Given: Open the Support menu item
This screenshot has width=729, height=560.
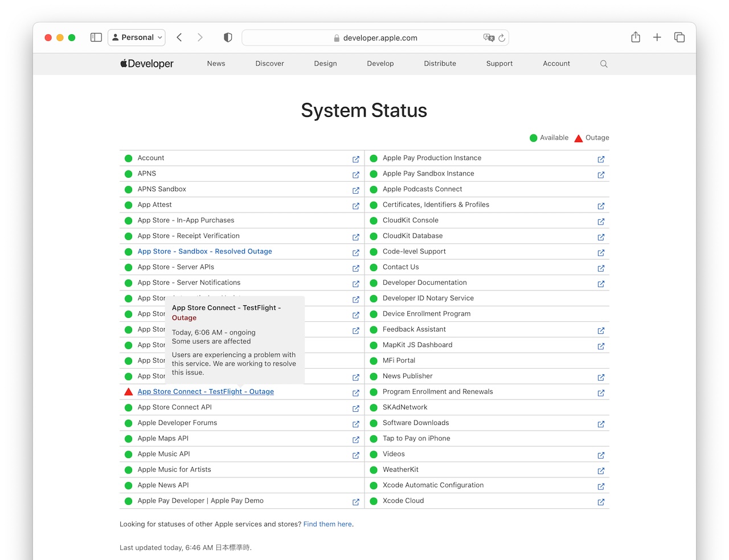Looking at the screenshot, I should point(499,64).
